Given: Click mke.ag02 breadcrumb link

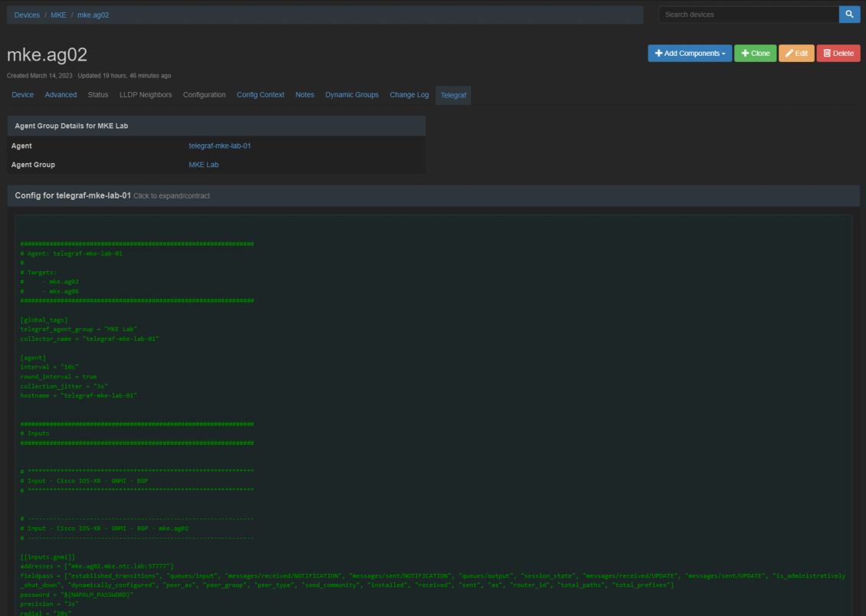Looking at the screenshot, I should 93,15.
